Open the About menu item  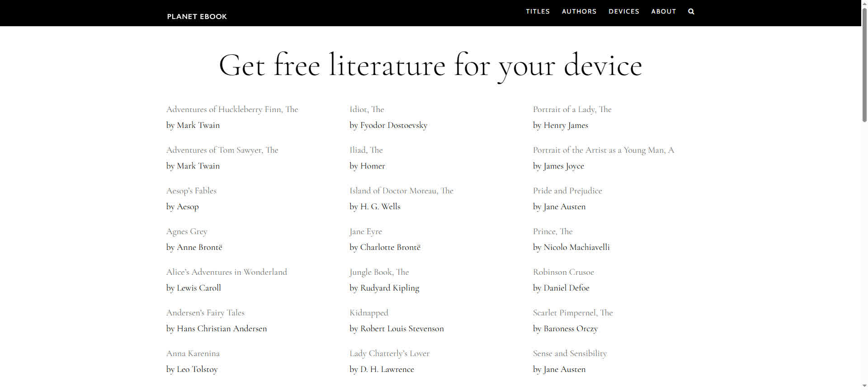[664, 11]
